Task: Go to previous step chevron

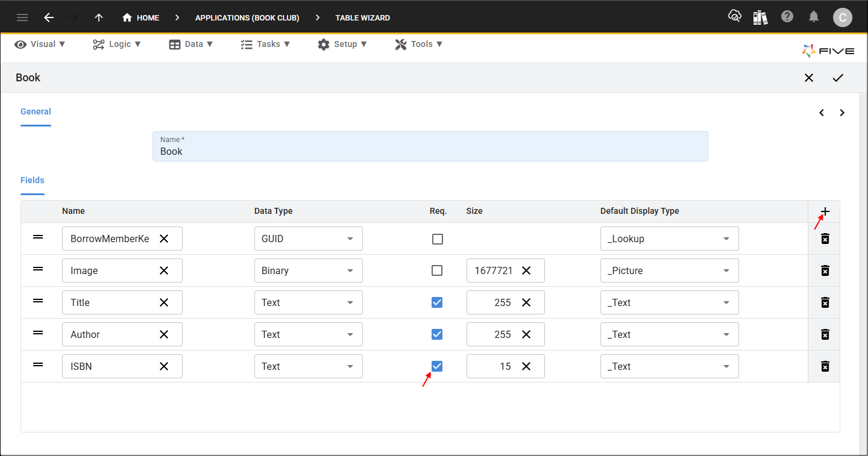Action: coord(822,113)
